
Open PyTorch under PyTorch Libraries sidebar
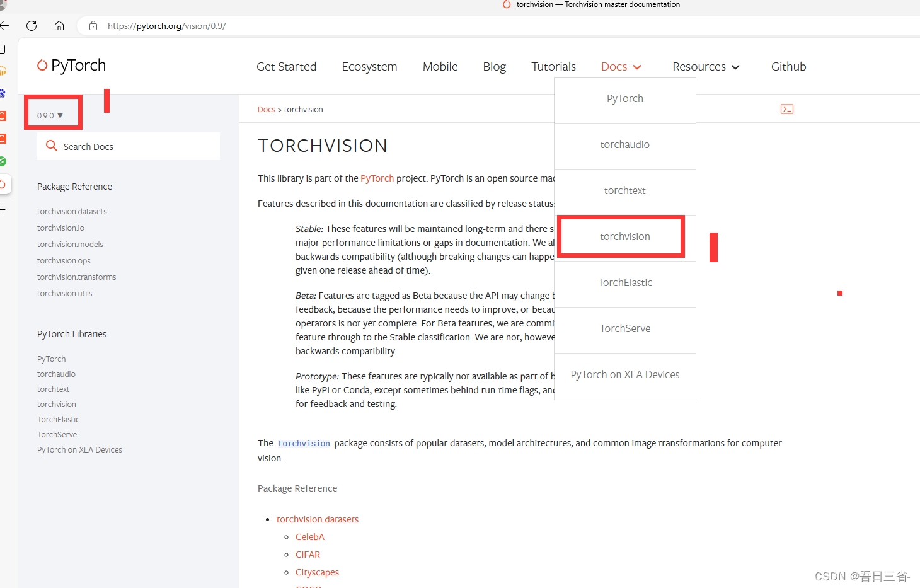(51, 359)
